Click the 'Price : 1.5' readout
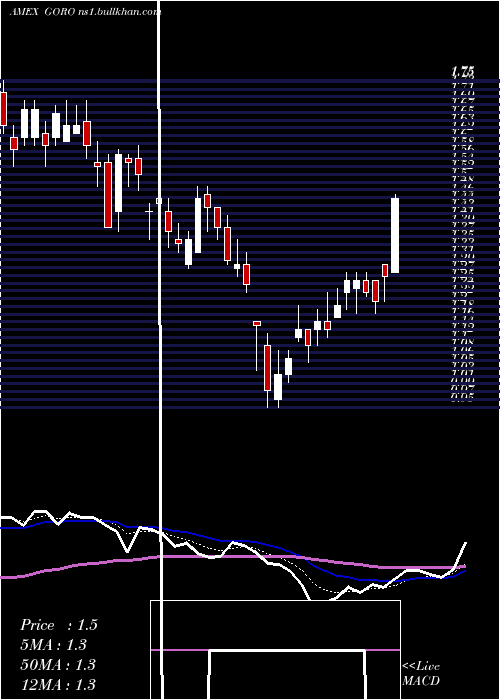Viewport: 500px width, 700px height. click(58, 625)
